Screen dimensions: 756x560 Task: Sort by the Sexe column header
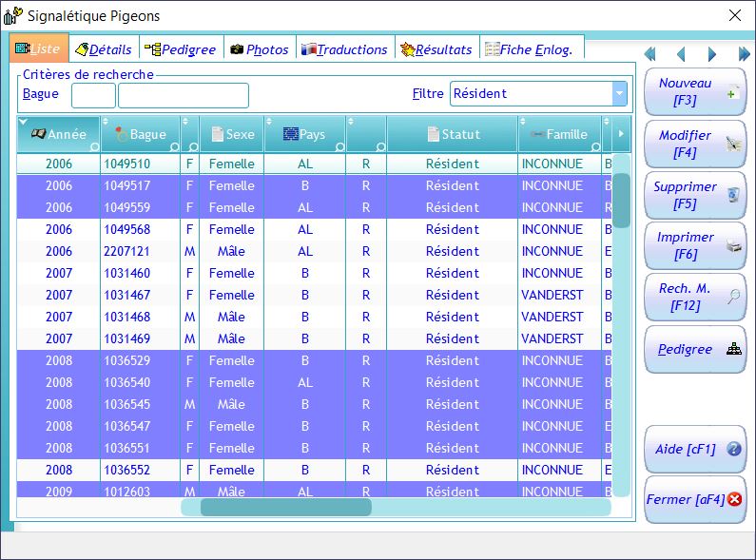(232, 134)
